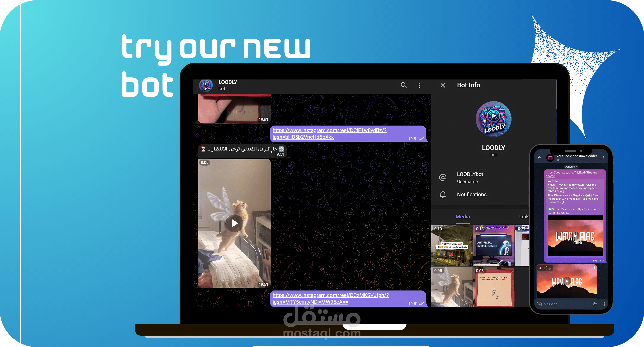Screen dimensions: 644x347
Task: Search within the LOODLY chat
Action: tap(403, 85)
